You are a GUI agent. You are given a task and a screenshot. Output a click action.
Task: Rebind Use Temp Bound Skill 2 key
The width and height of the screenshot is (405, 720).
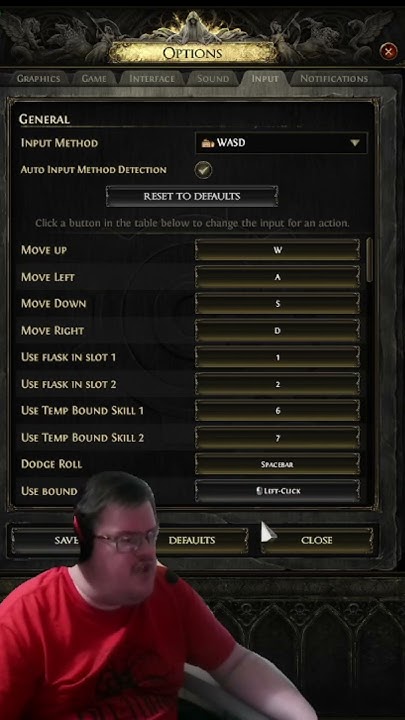[277, 438]
